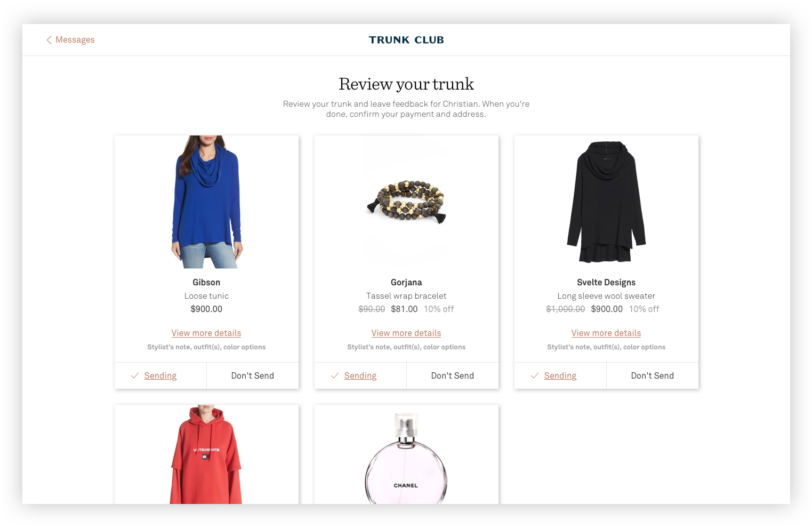Open the blue Gibson tunic image
The width and height of the screenshot is (812, 528).
tap(207, 202)
